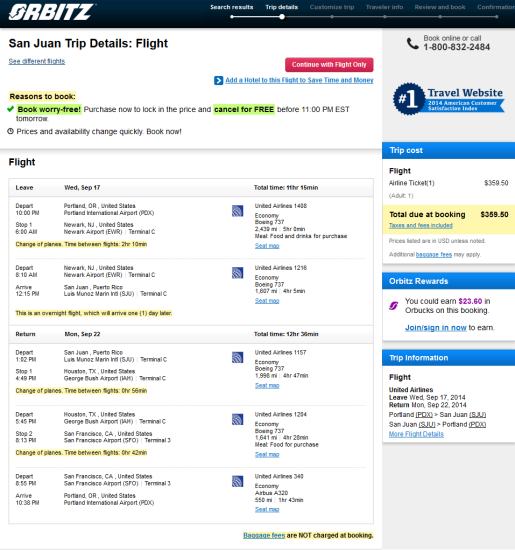This screenshot has width=515, height=550.
Task: Click (SJU) link in San Juan > Portland
Action: pyautogui.click(x=427, y=424)
